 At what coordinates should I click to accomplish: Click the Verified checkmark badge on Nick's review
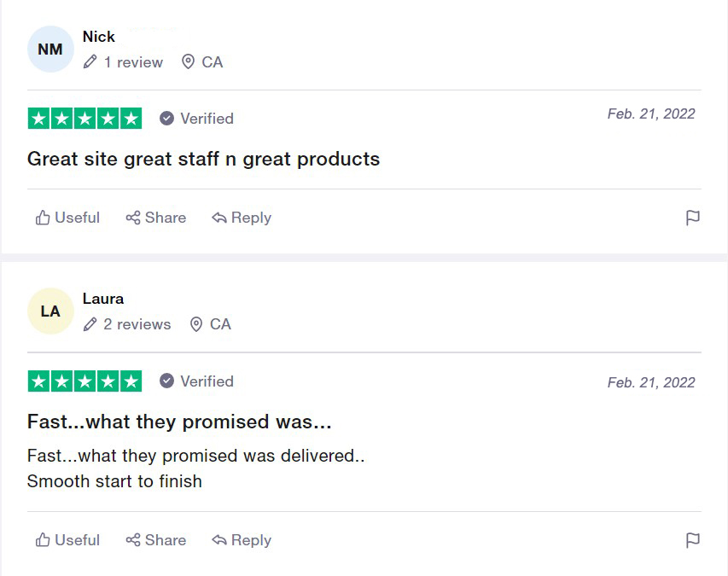tap(167, 119)
